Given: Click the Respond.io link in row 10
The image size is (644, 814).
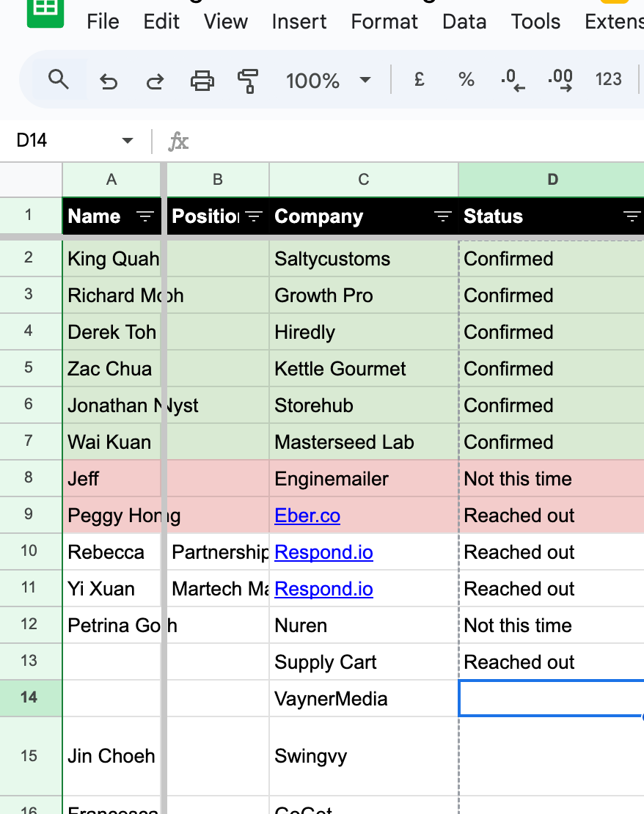Looking at the screenshot, I should click(323, 552).
